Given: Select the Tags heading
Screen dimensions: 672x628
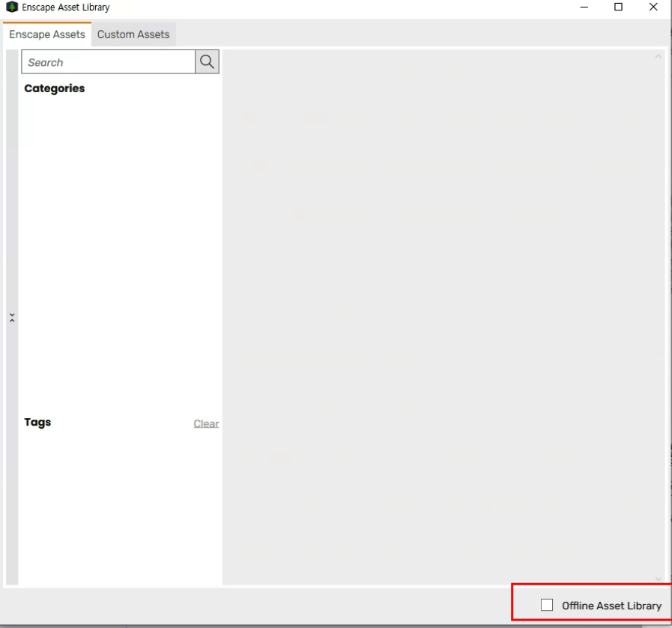Looking at the screenshot, I should 37,422.
